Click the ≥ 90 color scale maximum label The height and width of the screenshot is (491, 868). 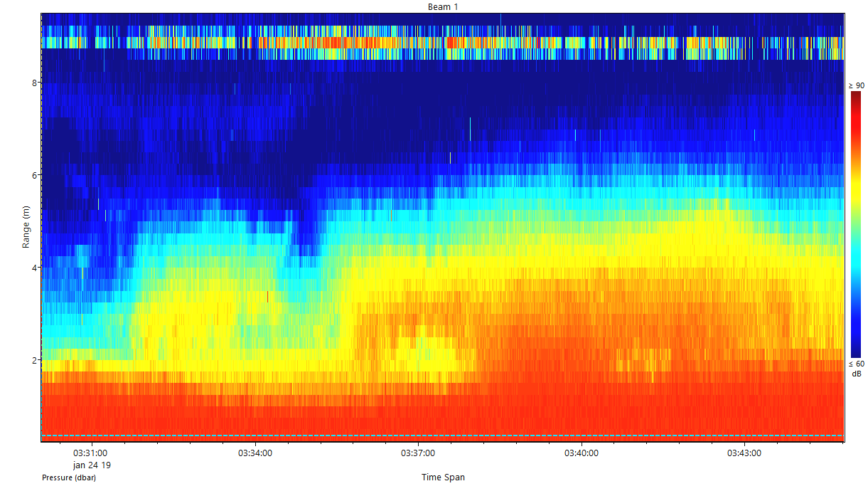[x=855, y=85]
